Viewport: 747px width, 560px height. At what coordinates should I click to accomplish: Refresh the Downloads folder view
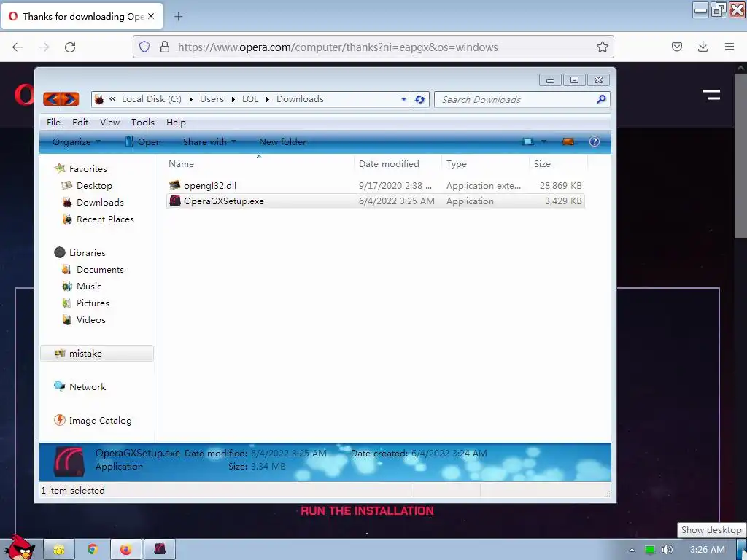(x=419, y=99)
